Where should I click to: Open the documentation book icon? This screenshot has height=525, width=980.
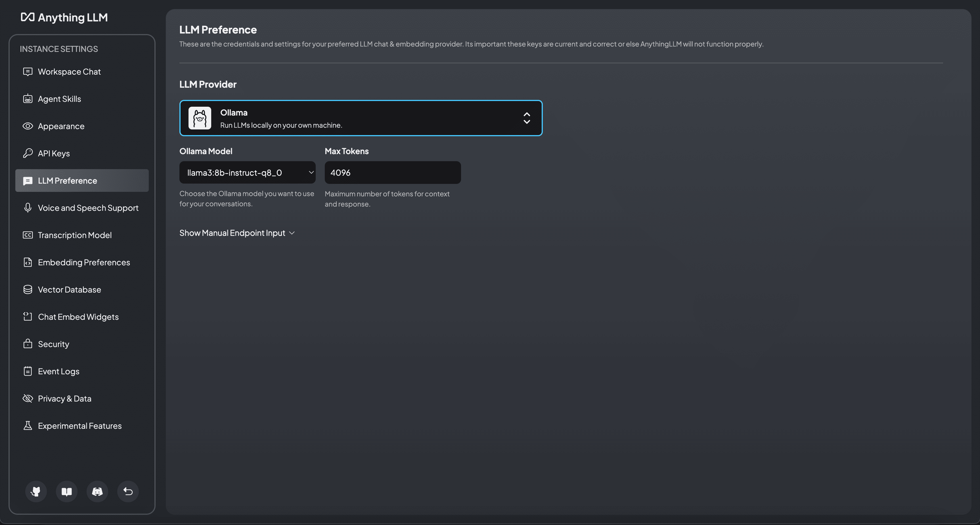coord(67,491)
